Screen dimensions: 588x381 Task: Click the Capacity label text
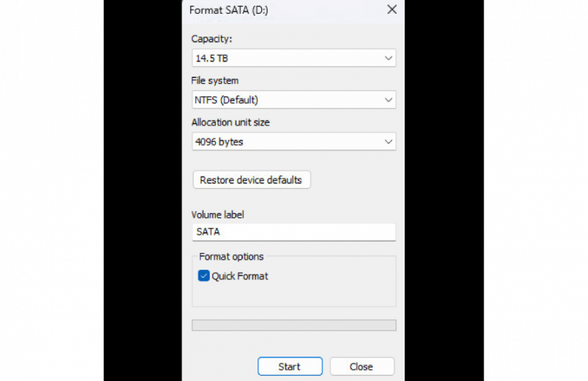click(212, 39)
